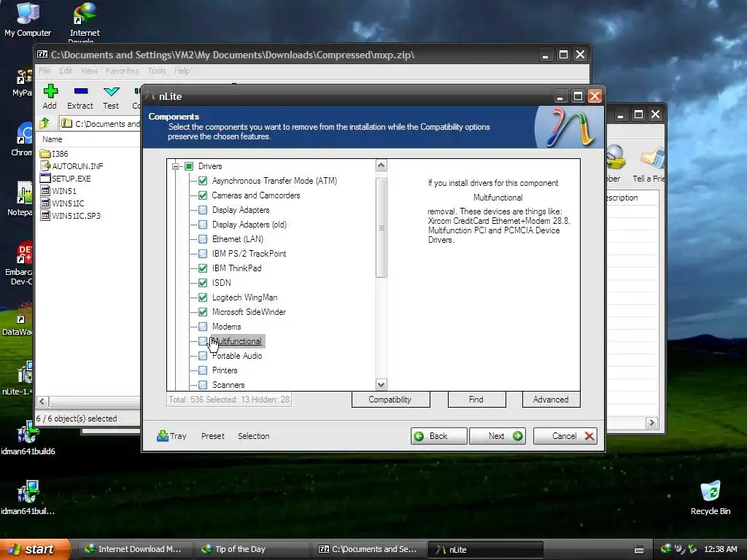Click the Advanced button in nLite
Viewport: 747px width, 560px height.
551,400
